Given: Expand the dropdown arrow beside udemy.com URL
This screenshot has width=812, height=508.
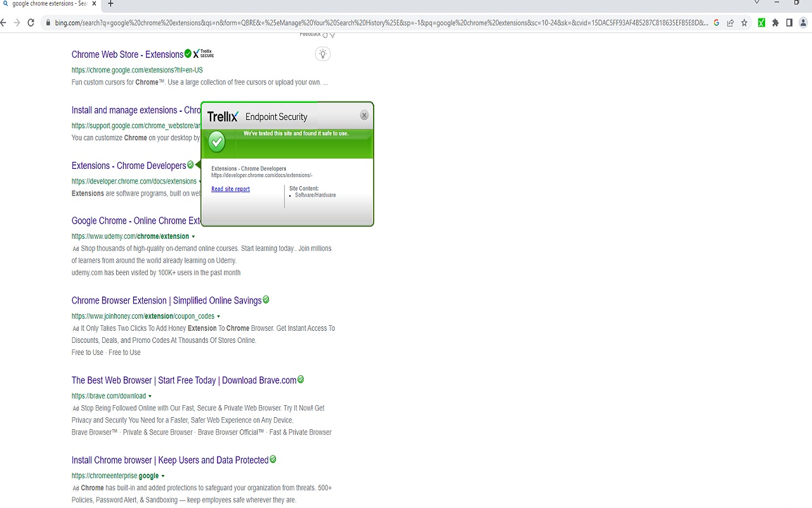Looking at the screenshot, I should pos(193,236).
